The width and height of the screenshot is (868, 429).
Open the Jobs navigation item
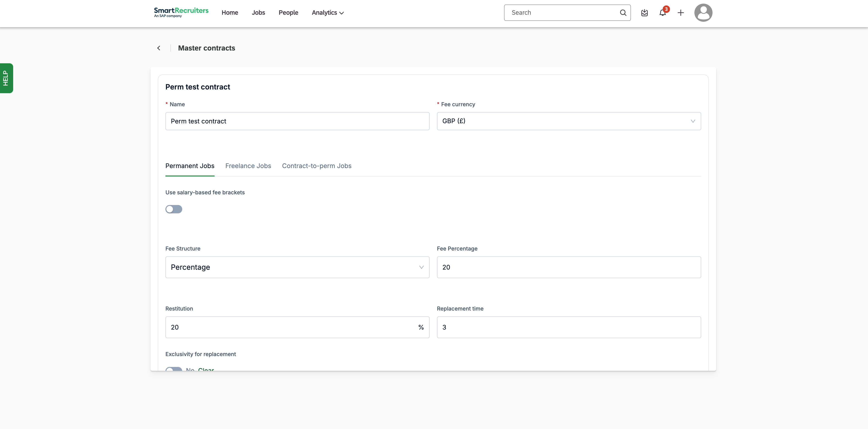(x=258, y=13)
